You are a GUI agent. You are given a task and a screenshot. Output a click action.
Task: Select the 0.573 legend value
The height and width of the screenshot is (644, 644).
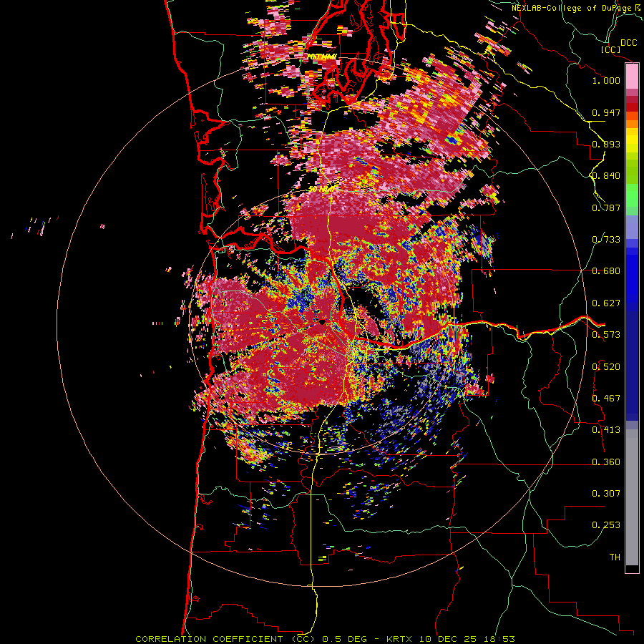pyautogui.click(x=606, y=335)
